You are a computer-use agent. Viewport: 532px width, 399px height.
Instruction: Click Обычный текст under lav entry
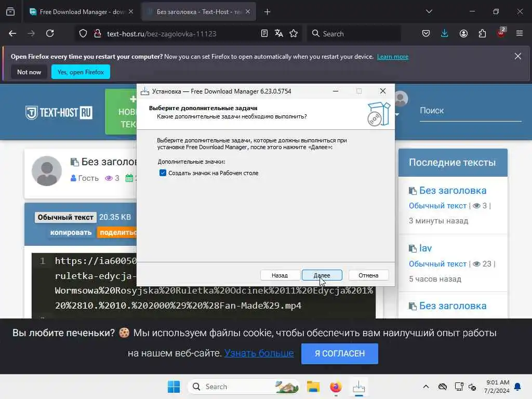[x=437, y=264]
